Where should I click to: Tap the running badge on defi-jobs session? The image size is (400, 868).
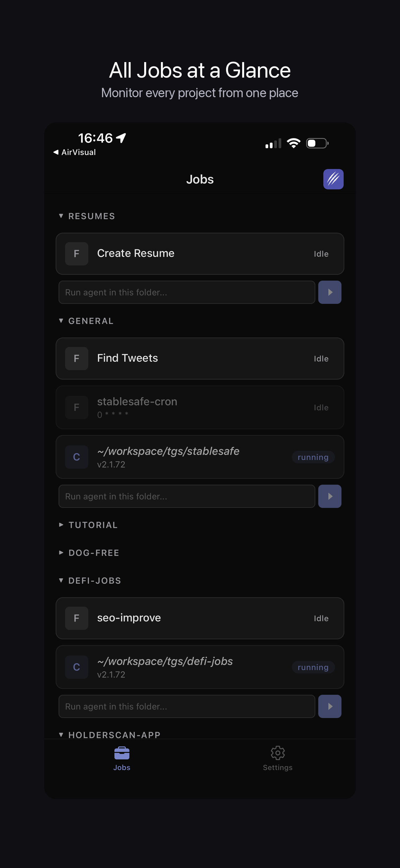pyautogui.click(x=313, y=667)
